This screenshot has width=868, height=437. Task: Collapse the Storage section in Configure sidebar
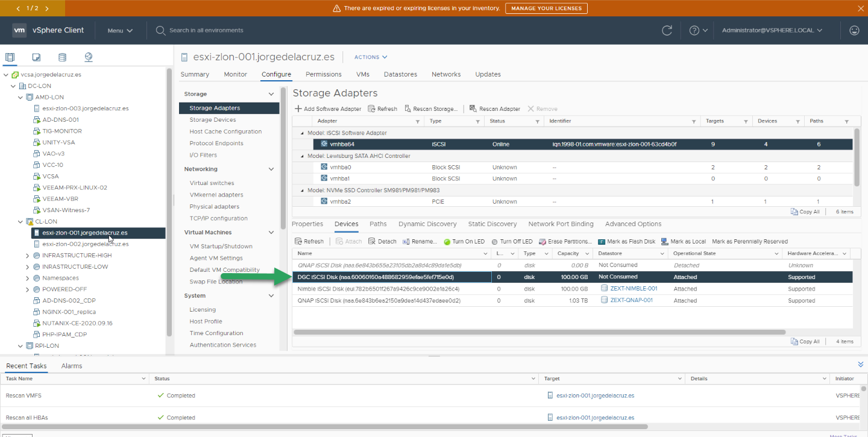click(x=271, y=94)
